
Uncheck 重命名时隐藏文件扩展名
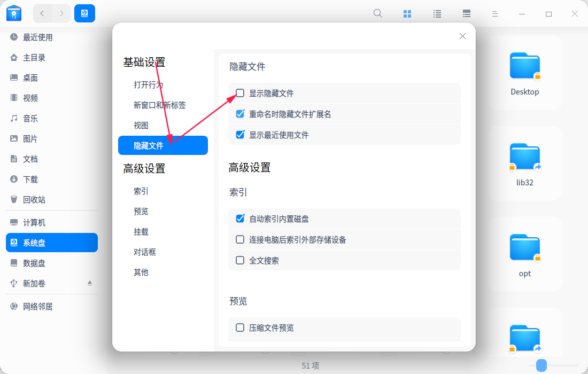pos(240,114)
